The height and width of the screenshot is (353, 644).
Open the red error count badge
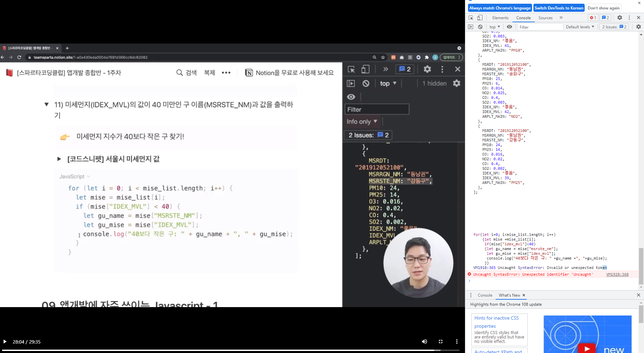[593, 18]
